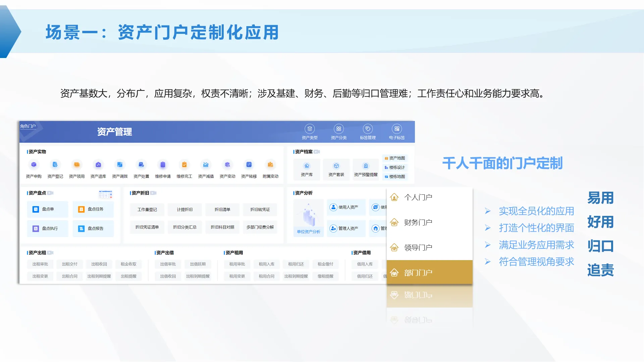Open the 盘点单 button
The height and width of the screenshot is (362, 644).
tap(48, 209)
